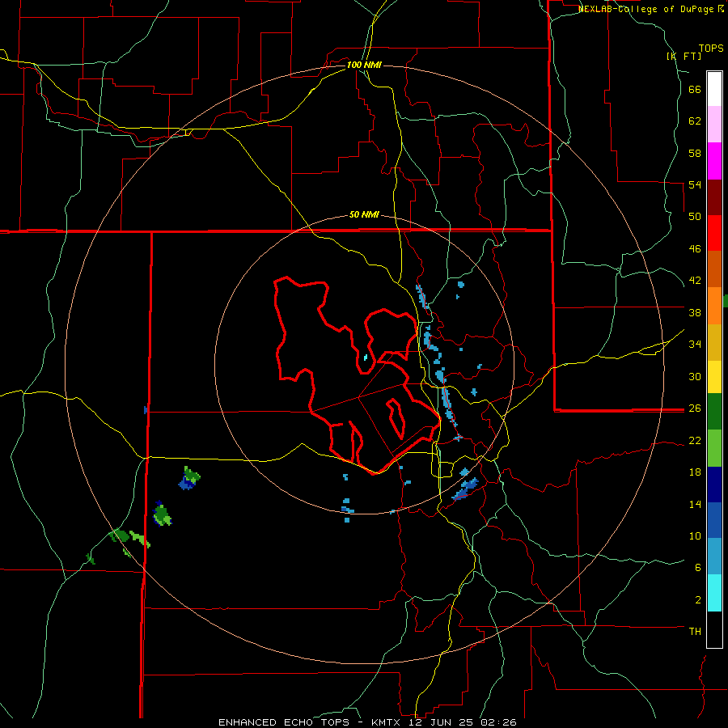
Task: Click the legend value '42'
Action: pos(695,281)
